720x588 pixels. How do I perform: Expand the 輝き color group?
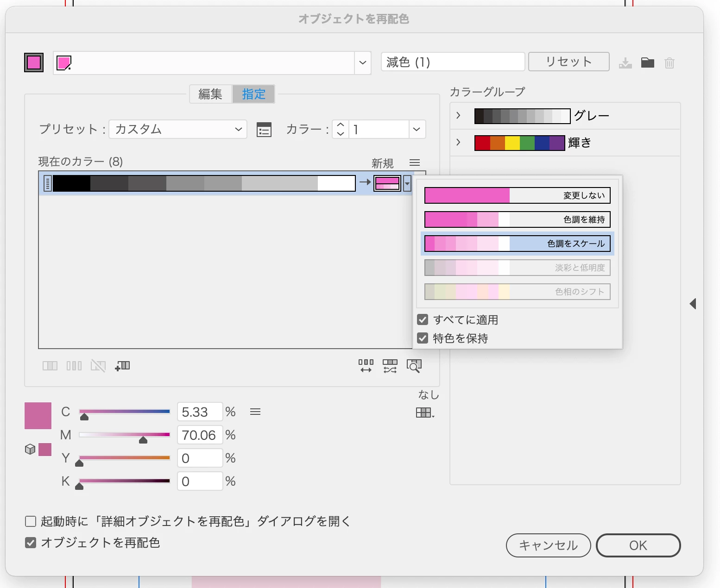tap(458, 142)
